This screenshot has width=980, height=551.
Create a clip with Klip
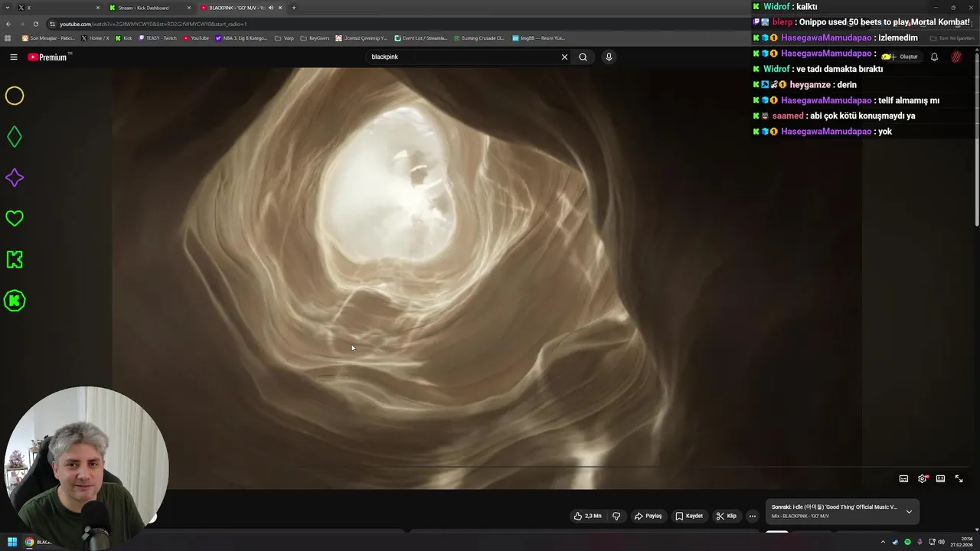pos(726,516)
